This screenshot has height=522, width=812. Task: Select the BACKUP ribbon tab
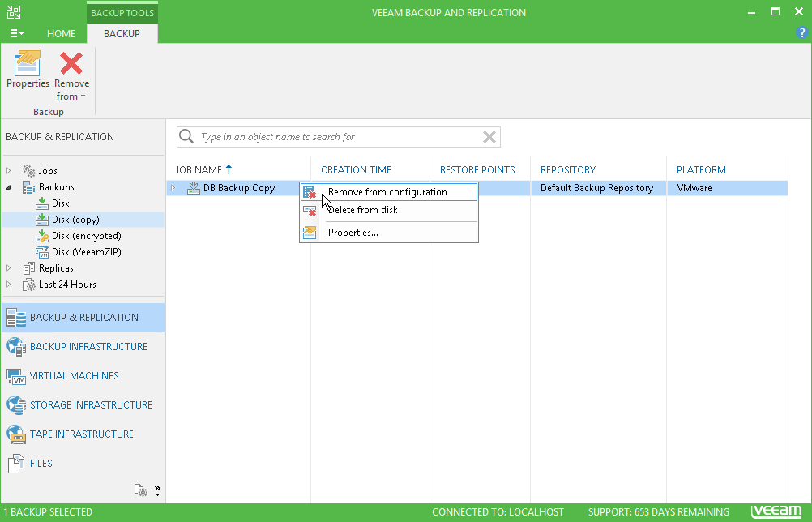click(x=122, y=34)
